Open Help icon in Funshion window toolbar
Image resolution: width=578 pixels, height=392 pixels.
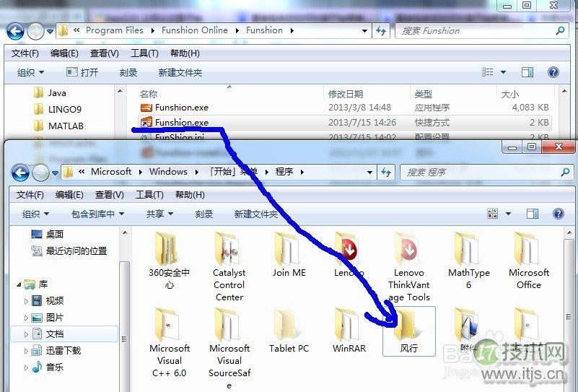tap(553, 72)
